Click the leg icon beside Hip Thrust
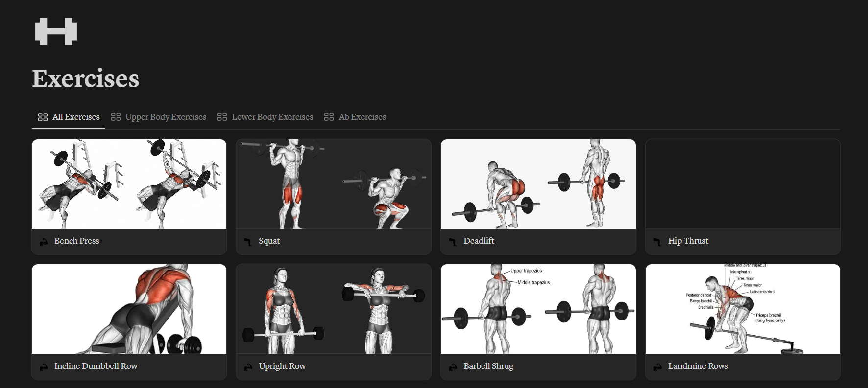Viewport: 868px width, 388px height. pyautogui.click(x=657, y=242)
